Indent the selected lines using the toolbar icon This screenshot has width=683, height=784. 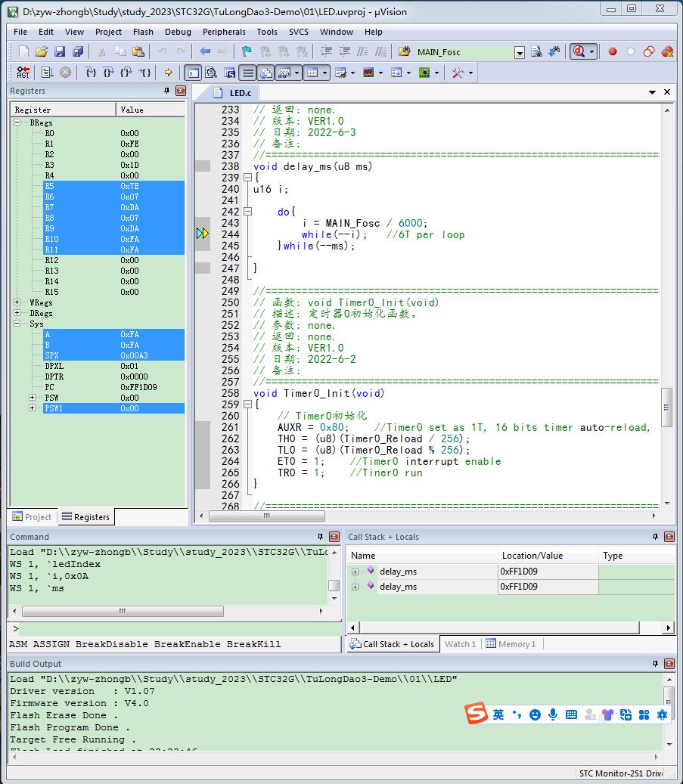(326, 51)
